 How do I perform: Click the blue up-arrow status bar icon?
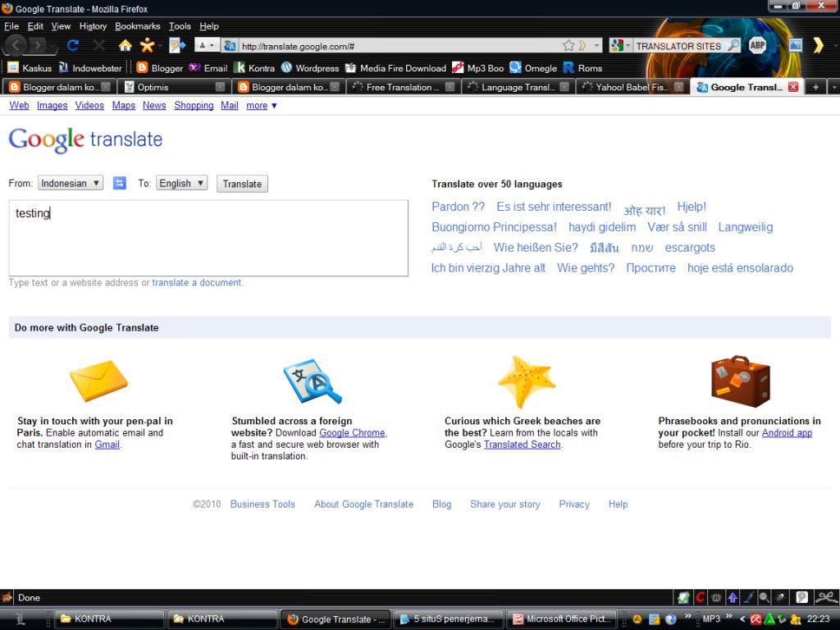coord(733,597)
